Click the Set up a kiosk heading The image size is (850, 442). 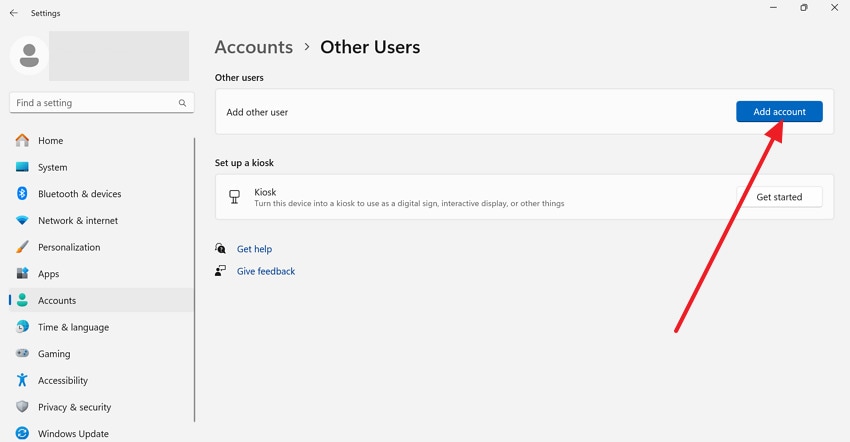point(244,163)
